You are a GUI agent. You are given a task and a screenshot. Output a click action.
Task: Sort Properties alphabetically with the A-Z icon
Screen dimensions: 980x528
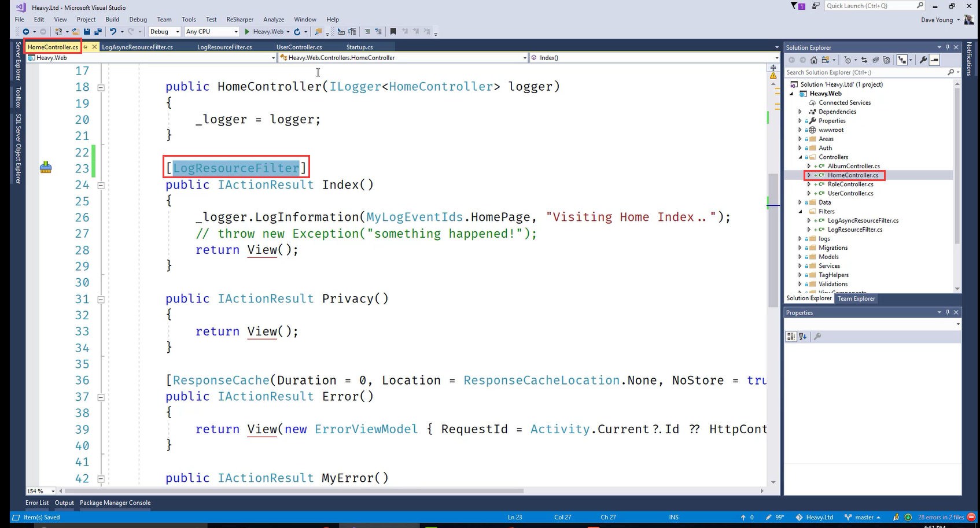click(x=803, y=337)
